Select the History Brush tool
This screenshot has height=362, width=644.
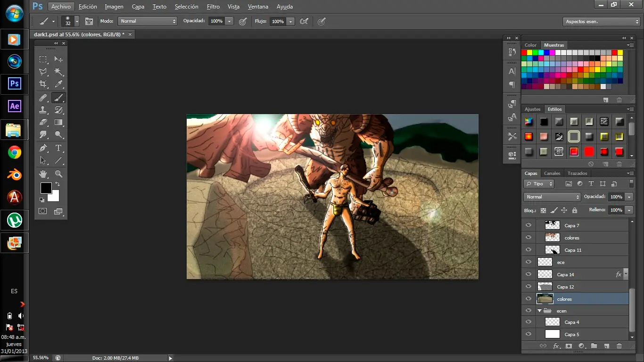[58, 110]
